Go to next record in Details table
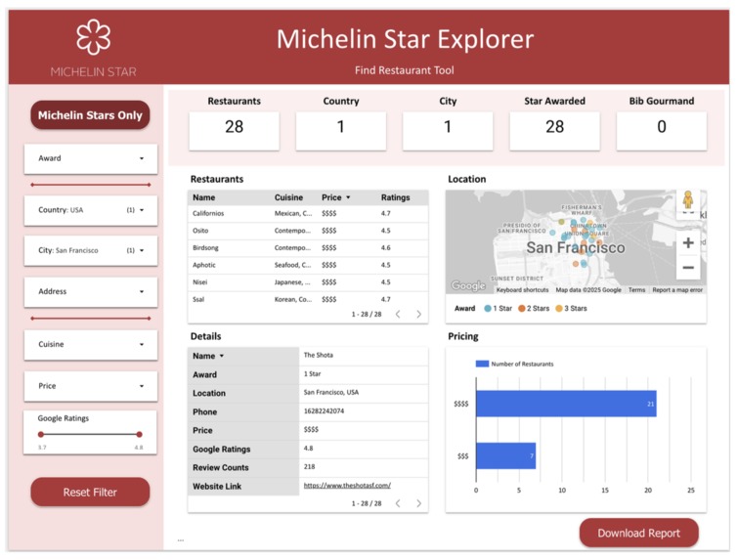 click(418, 503)
